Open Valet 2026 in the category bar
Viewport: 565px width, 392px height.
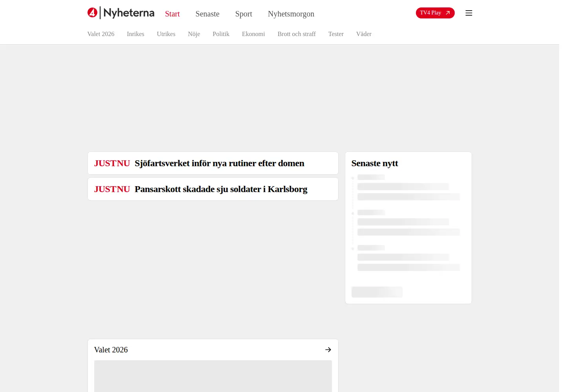(101, 34)
